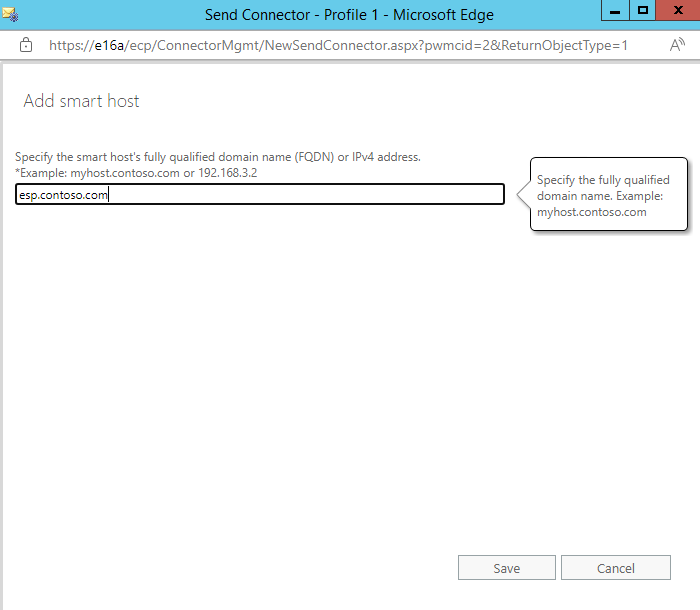Click the Read aloud icon in address bar
This screenshot has width=700, height=610.
pyautogui.click(x=677, y=45)
